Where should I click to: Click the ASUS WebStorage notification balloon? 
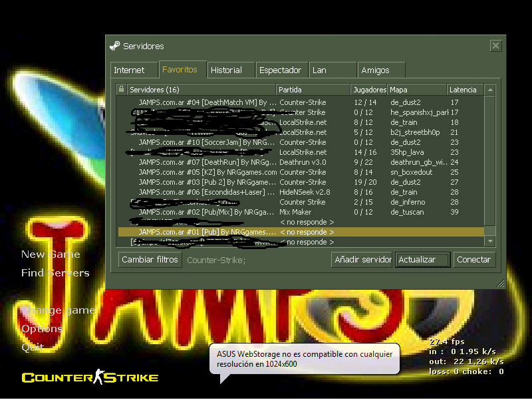pyautogui.click(x=305, y=359)
